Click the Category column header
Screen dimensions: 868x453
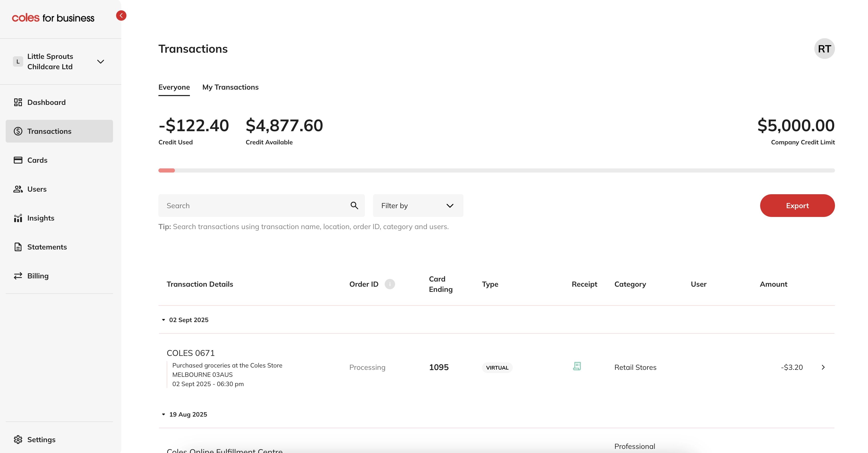click(630, 284)
